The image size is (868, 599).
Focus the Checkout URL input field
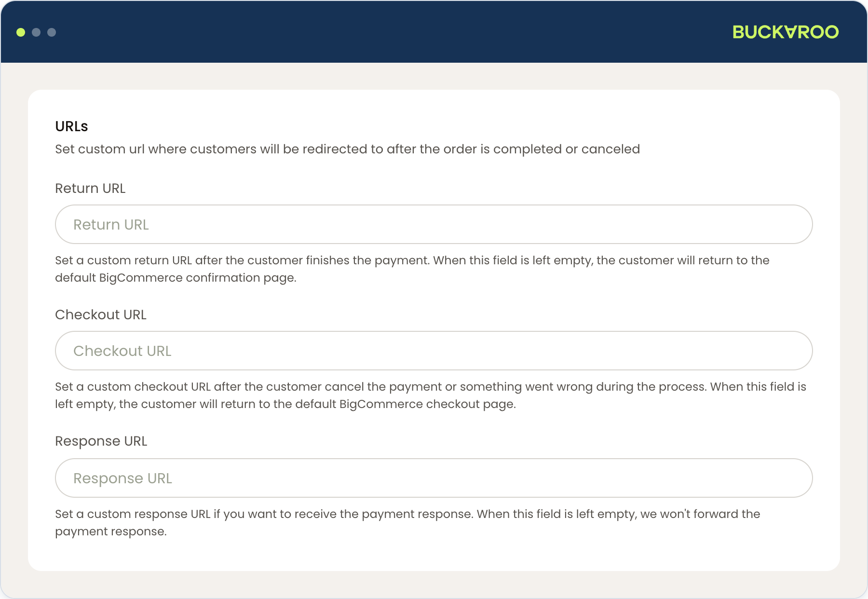click(x=434, y=351)
